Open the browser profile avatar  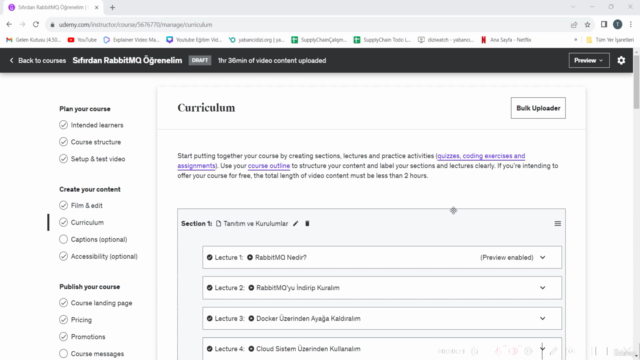click(x=618, y=24)
